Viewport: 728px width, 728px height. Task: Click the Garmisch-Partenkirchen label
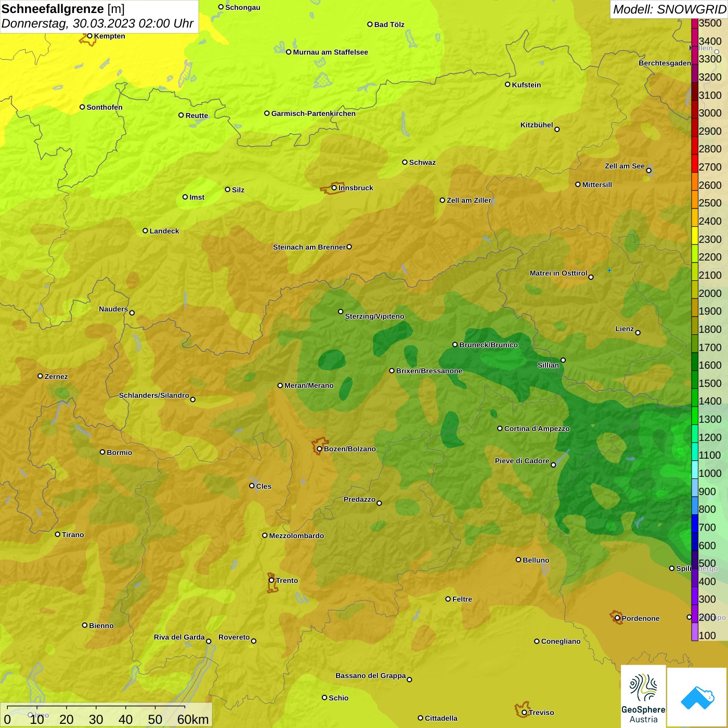click(314, 113)
